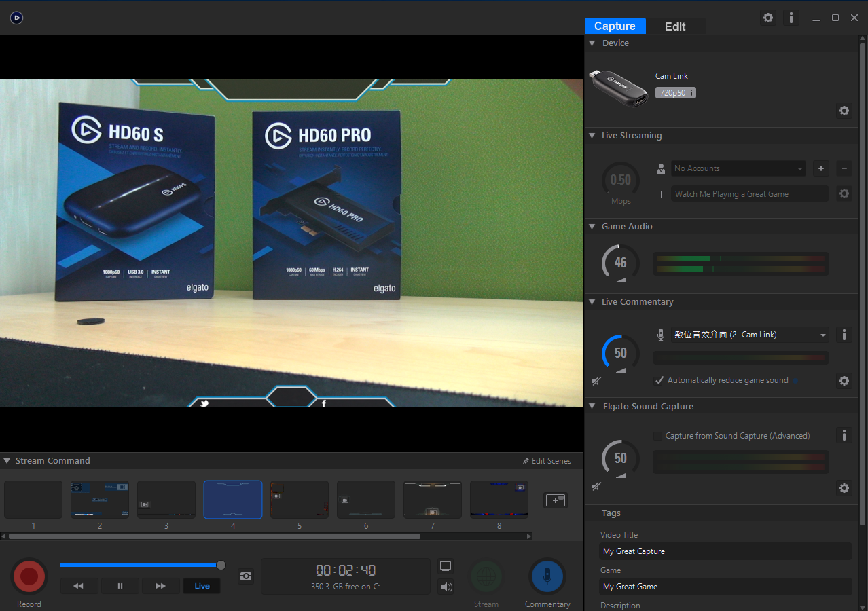Toggle mute for Elgato Sound Capture
Viewport: 868px width, 611px height.
[x=596, y=487]
